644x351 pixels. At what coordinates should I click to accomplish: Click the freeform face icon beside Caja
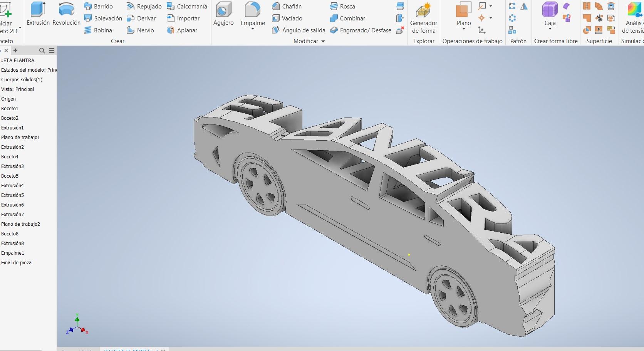tap(566, 6)
